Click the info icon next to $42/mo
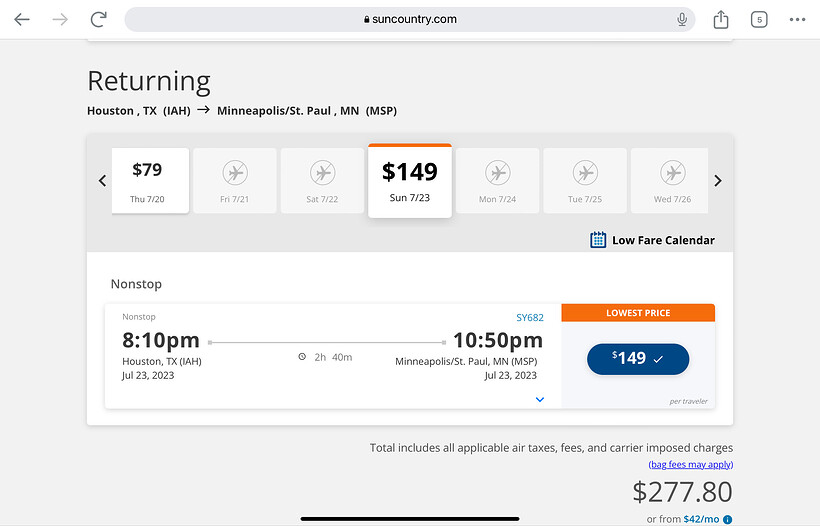 [x=728, y=519]
